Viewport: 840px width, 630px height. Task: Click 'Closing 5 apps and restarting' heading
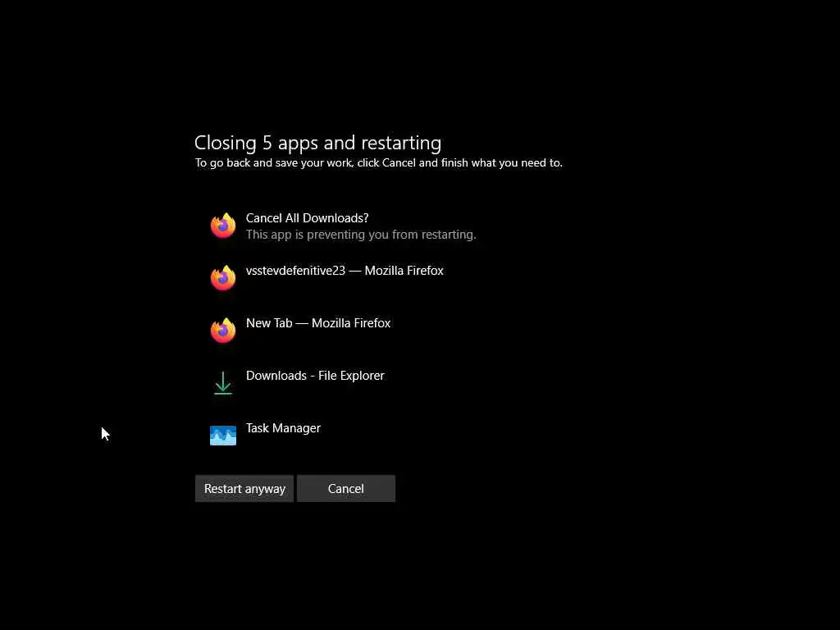(317, 143)
